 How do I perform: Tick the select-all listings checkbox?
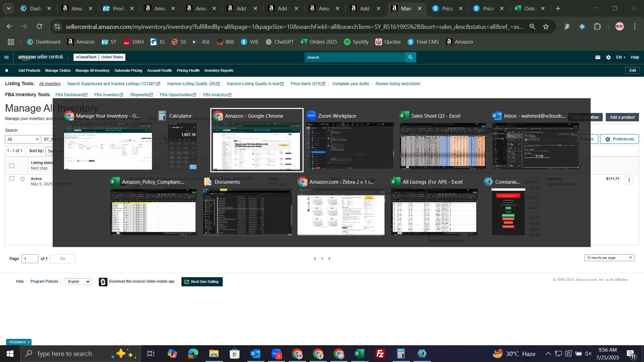click(x=12, y=166)
